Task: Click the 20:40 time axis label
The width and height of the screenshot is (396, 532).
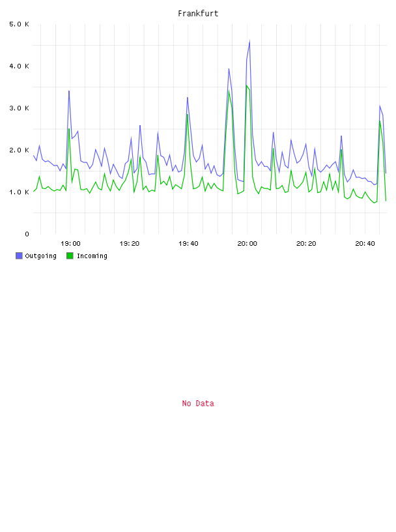Action: 365,244
